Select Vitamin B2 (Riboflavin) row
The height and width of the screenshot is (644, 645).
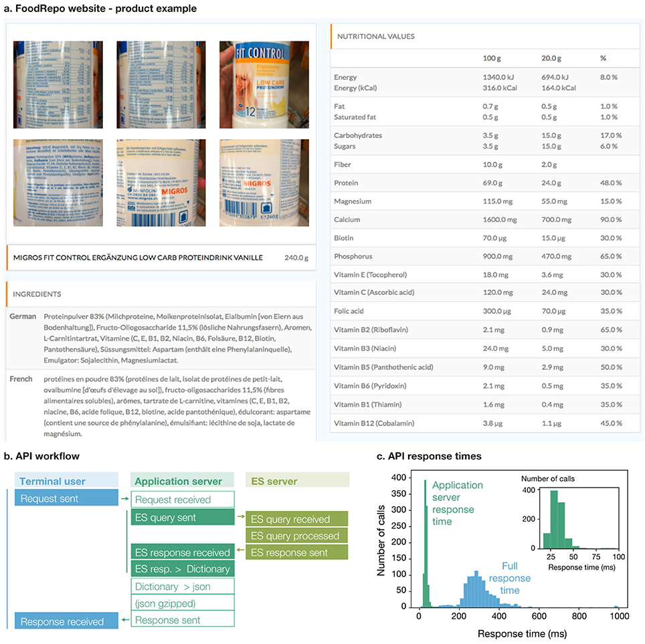484,330
